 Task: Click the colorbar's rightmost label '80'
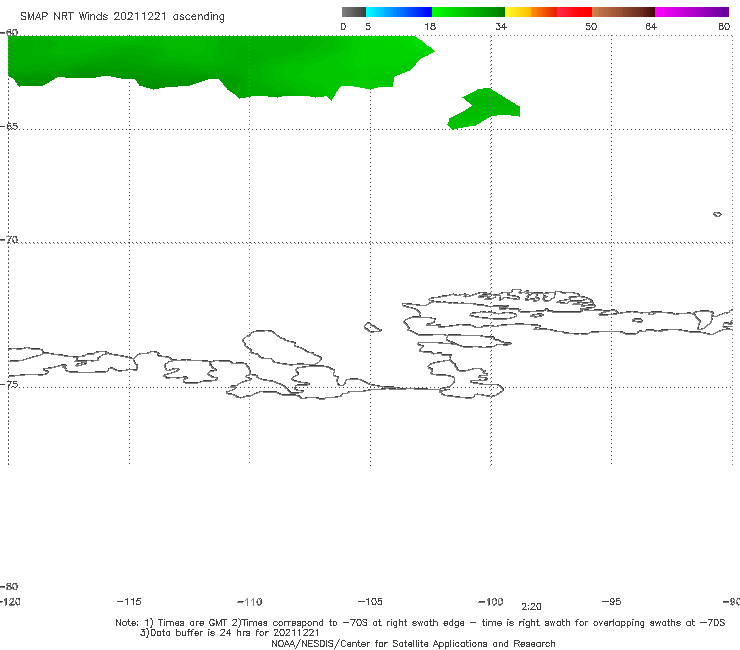click(724, 26)
